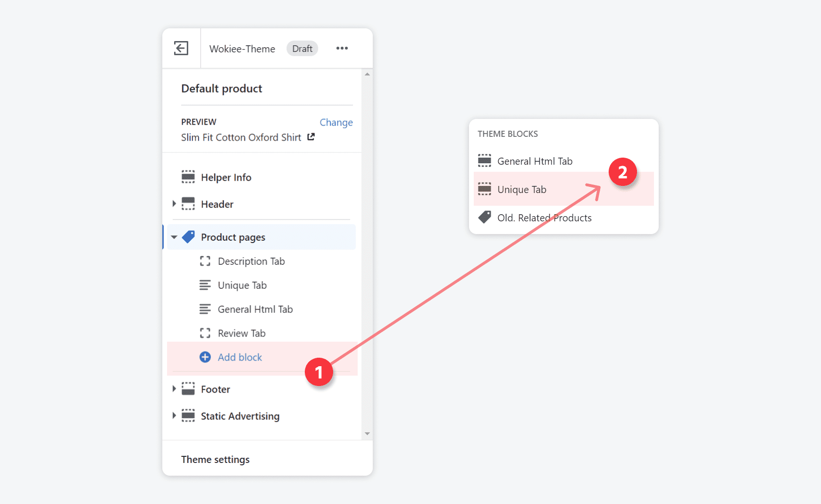The height and width of the screenshot is (504, 821).
Task: Open Theme settings
Action: pos(215,459)
